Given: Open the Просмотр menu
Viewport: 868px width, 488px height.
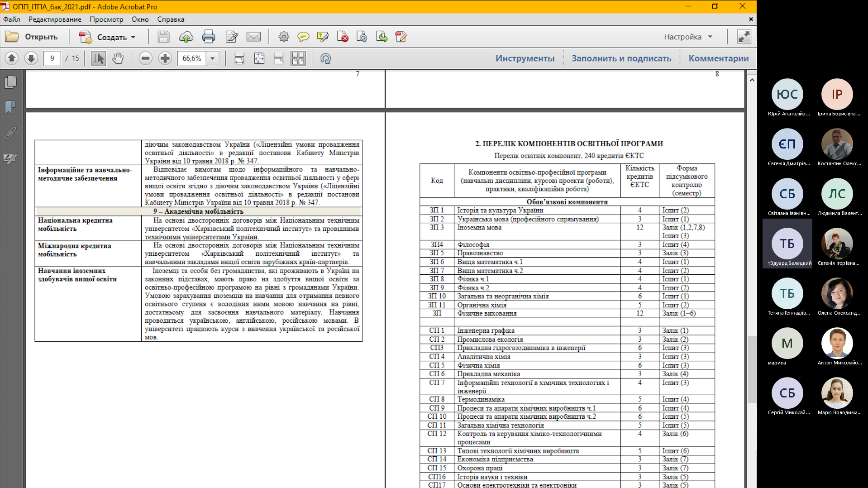Looking at the screenshot, I should coord(106,19).
